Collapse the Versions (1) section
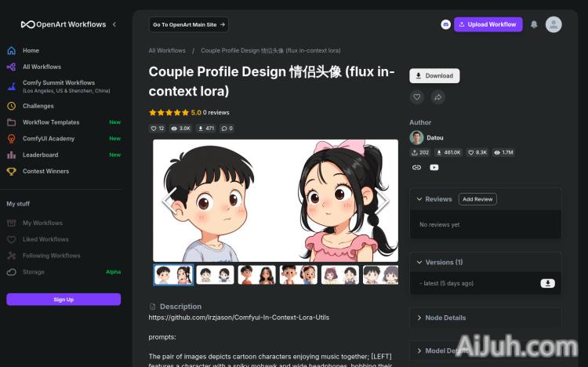This screenshot has height=367, width=588. tap(419, 262)
